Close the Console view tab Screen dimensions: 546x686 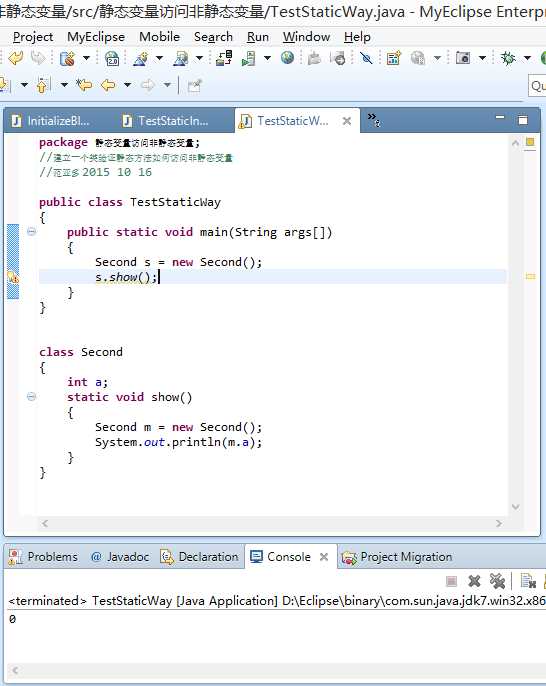pos(324,556)
